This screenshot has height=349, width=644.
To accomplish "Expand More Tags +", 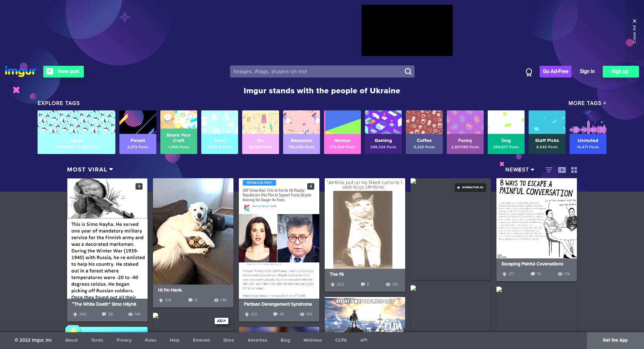I will 587,103.
